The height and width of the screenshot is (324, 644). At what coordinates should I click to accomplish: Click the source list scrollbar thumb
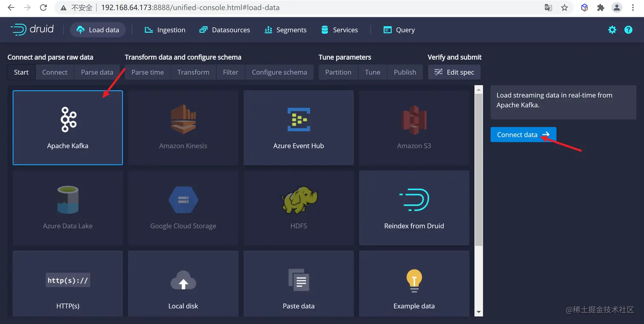pyautogui.click(x=479, y=170)
